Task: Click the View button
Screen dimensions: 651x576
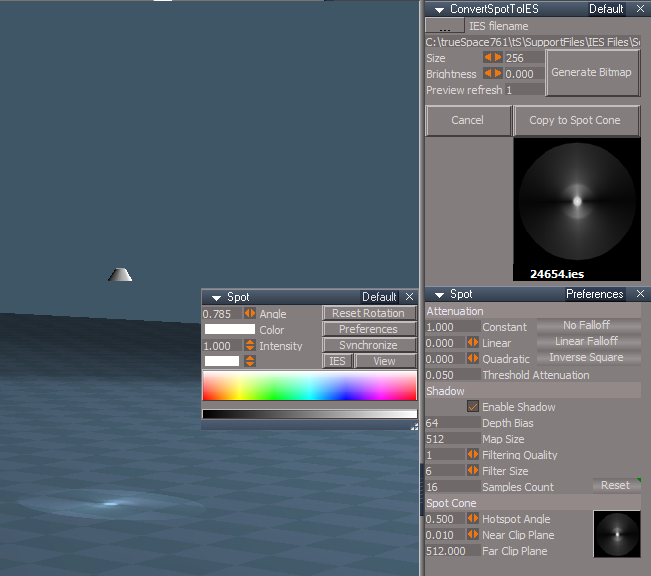Action: [385, 361]
